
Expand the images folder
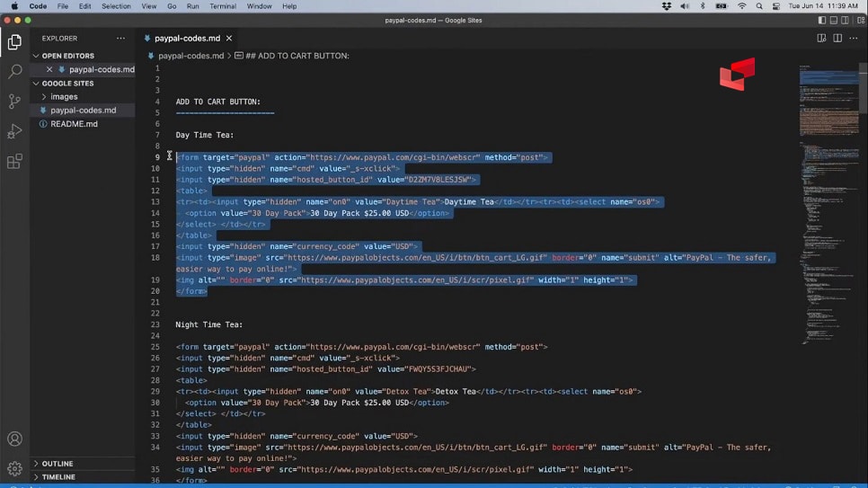click(64, 96)
